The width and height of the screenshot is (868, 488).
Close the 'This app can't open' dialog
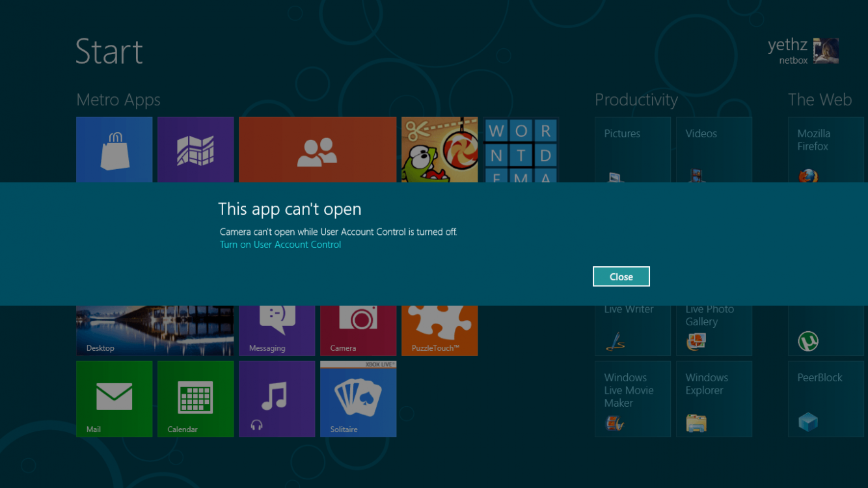pyautogui.click(x=621, y=277)
